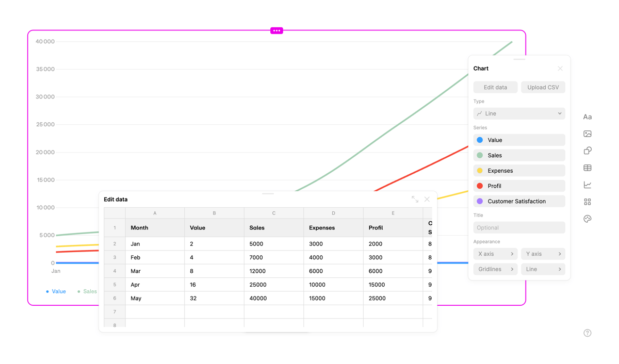The width and height of the screenshot is (619, 364).
Task: Select the Shapes tool
Action: pyautogui.click(x=587, y=151)
